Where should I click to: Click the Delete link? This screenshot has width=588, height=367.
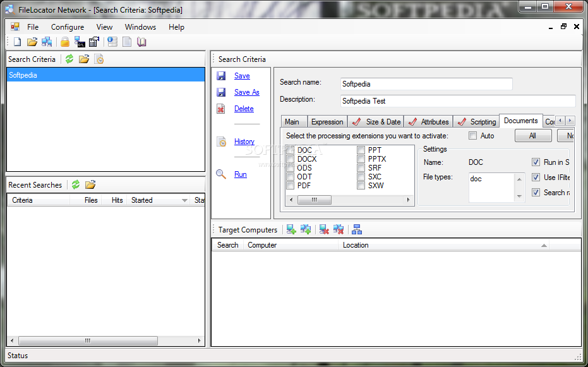[x=244, y=109]
